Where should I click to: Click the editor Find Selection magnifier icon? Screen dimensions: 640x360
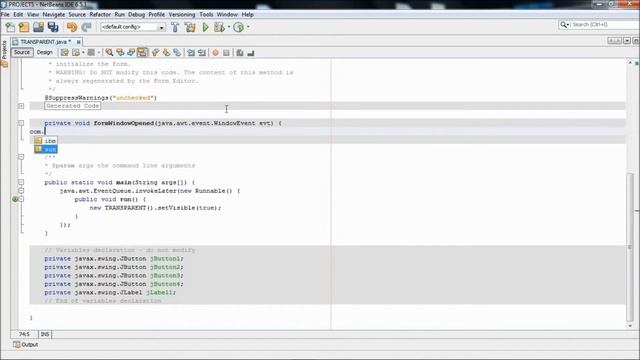click(x=109, y=53)
